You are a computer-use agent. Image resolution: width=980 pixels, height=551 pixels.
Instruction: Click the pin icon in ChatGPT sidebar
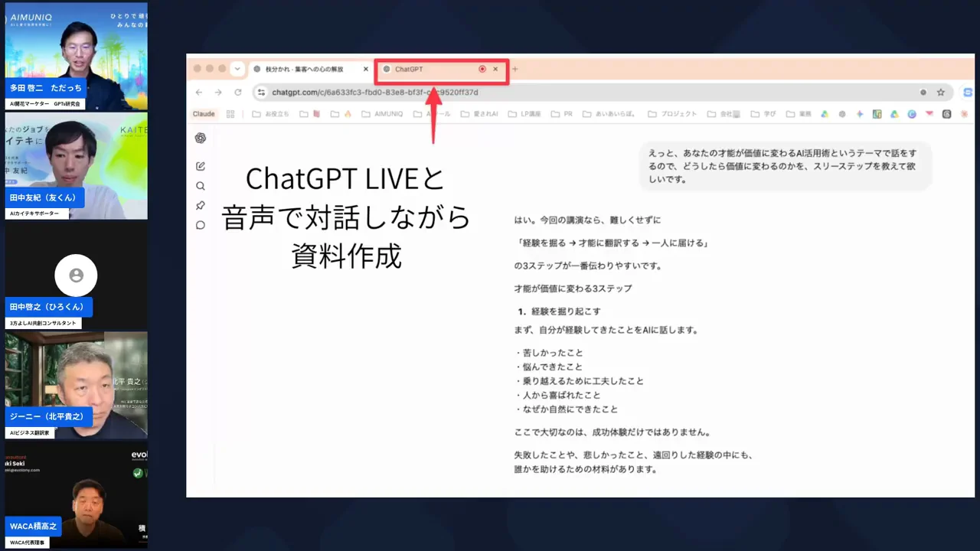click(201, 205)
